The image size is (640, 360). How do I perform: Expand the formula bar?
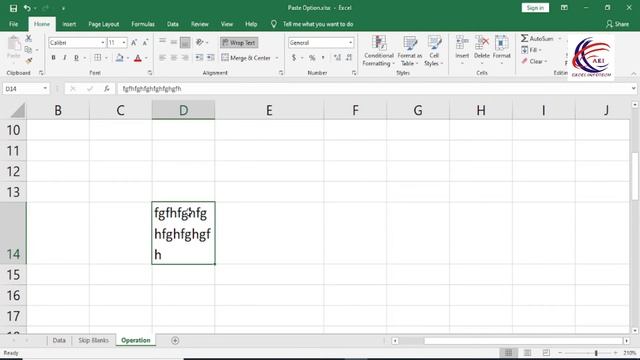[x=633, y=89]
